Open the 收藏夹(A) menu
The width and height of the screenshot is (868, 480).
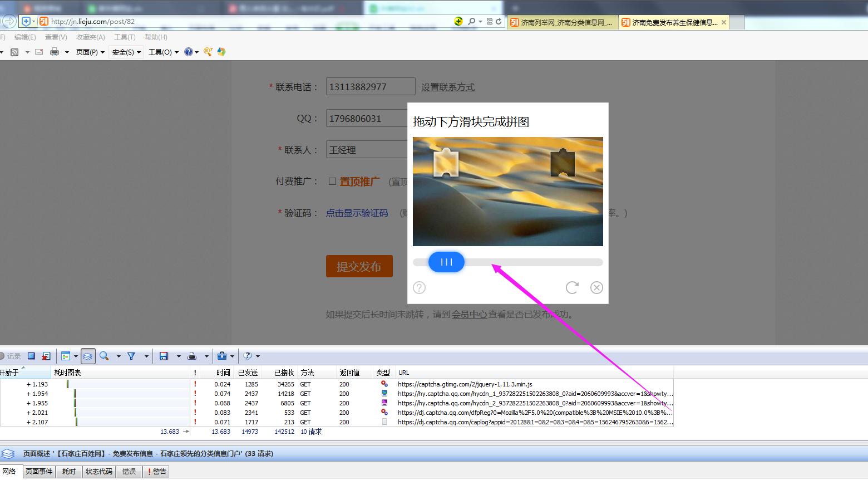90,37
